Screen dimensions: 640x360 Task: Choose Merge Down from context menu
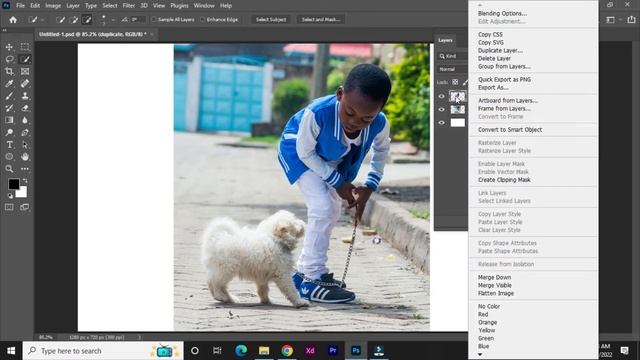tap(494, 277)
